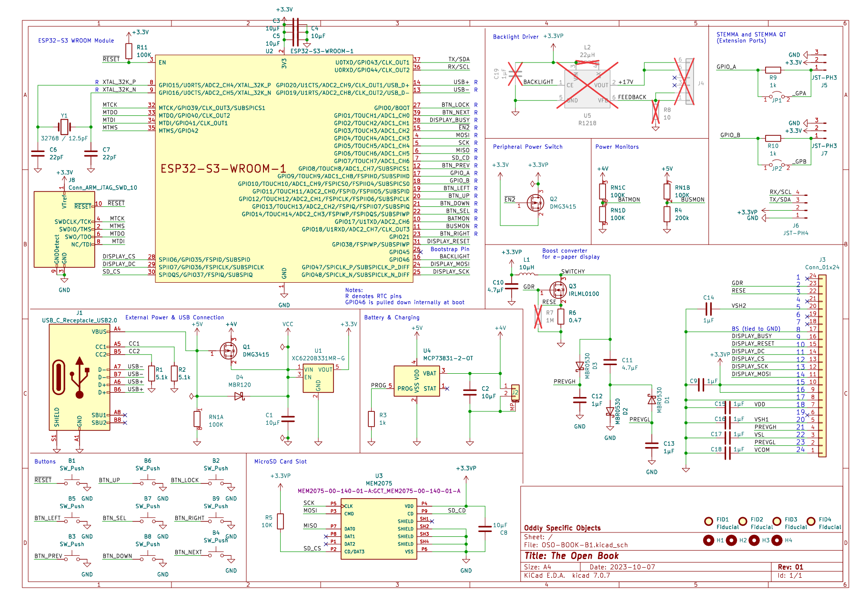This screenshot has height=603, width=868.
Task: Click the R4 200k resistor symbol
Action: (667, 214)
